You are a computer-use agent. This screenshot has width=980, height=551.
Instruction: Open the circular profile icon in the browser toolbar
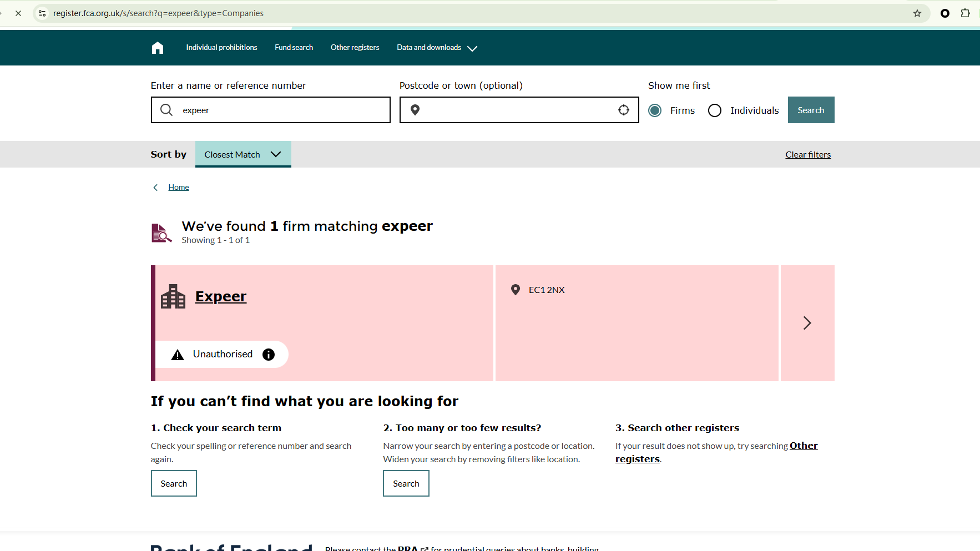point(945,13)
